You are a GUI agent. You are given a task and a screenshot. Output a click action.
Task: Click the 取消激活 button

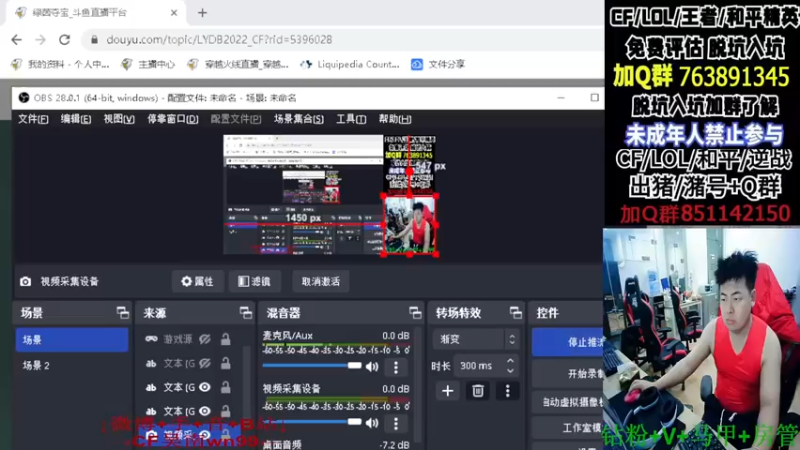320,281
